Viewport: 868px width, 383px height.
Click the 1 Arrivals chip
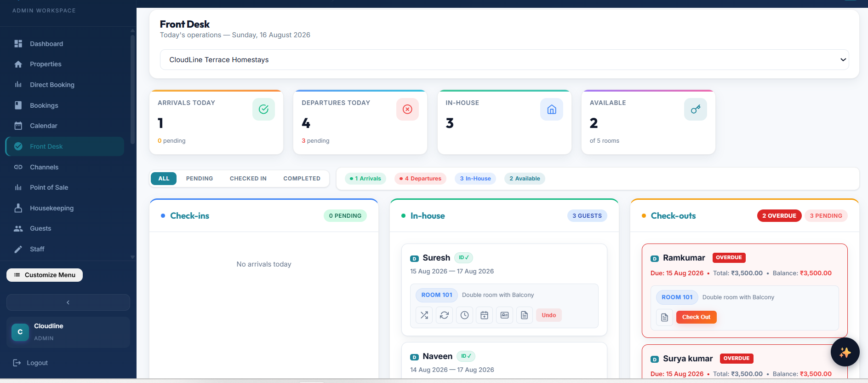pos(365,179)
